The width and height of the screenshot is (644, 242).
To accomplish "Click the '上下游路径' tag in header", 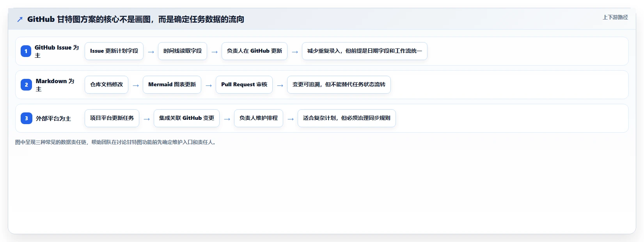I will pyautogui.click(x=615, y=17).
